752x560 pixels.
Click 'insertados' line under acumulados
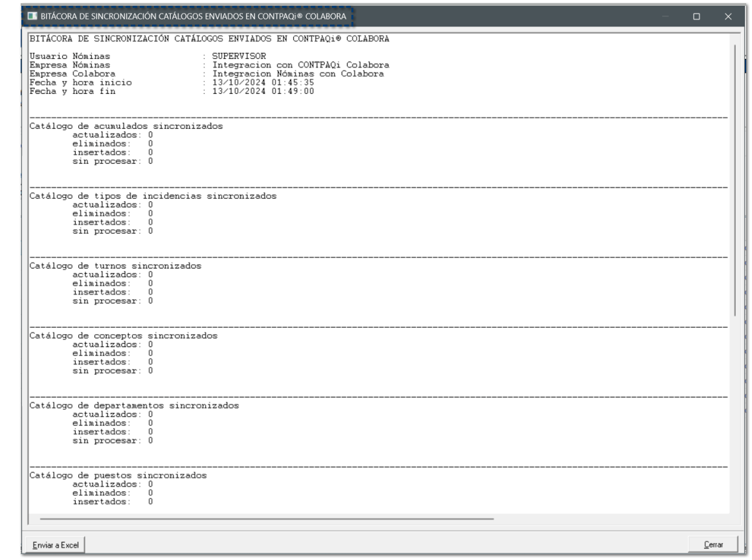pyautogui.click(x=113, y=152)
